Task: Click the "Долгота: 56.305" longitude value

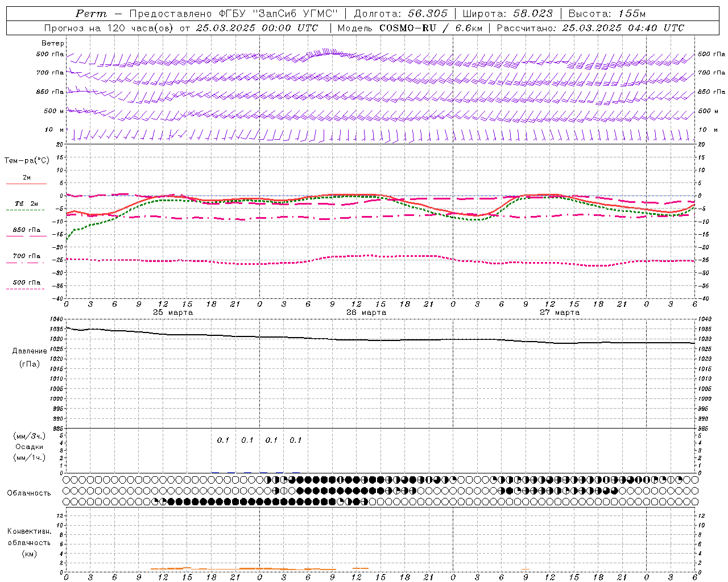Action: pos(400,14)
